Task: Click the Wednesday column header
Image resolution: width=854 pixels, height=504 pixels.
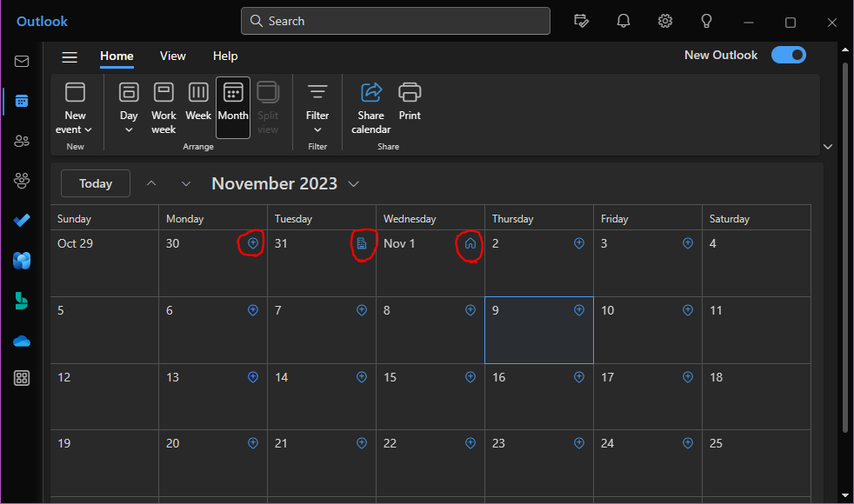Action: (x=430, y=218)
